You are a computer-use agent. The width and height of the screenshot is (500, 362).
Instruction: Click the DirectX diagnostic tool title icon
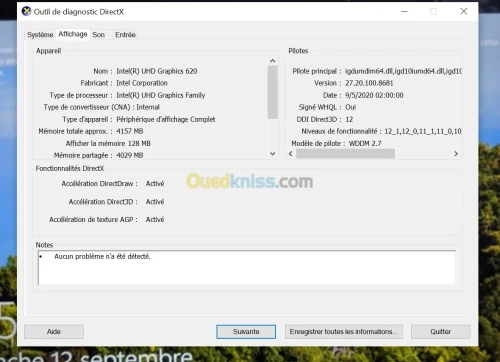tap(26, 11)
